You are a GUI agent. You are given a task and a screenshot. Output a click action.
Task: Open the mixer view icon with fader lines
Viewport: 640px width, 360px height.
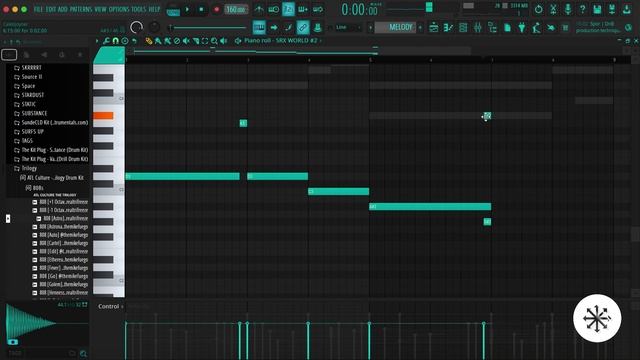click(478, 27)
